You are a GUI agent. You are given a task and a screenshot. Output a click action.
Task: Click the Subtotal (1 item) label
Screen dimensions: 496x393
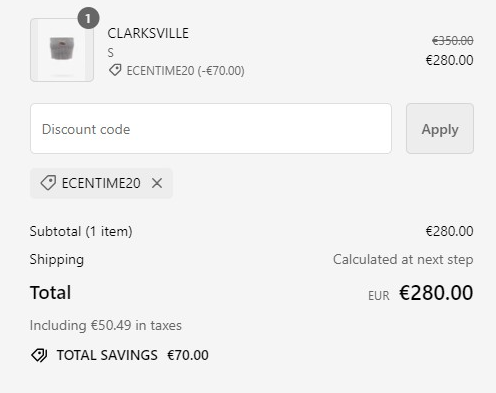coord(81,231)
